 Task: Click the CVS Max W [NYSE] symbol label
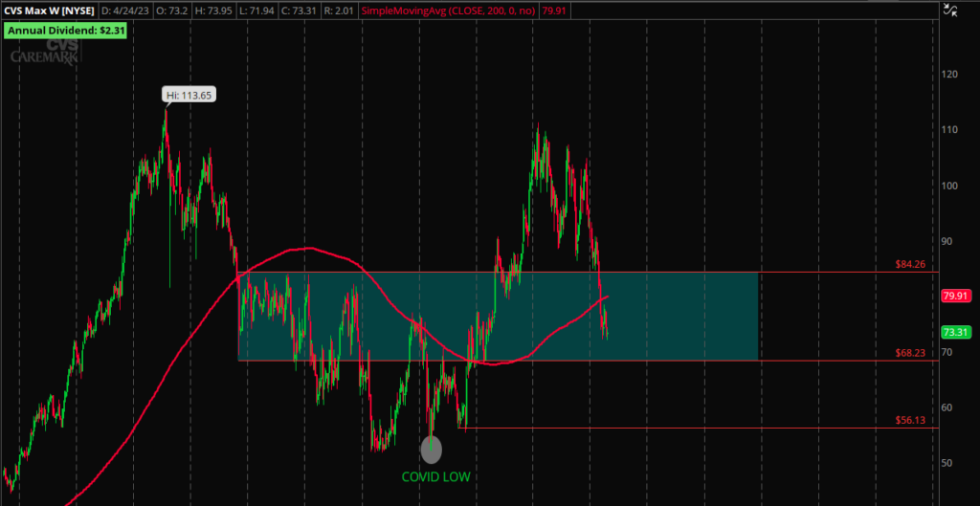50,11
